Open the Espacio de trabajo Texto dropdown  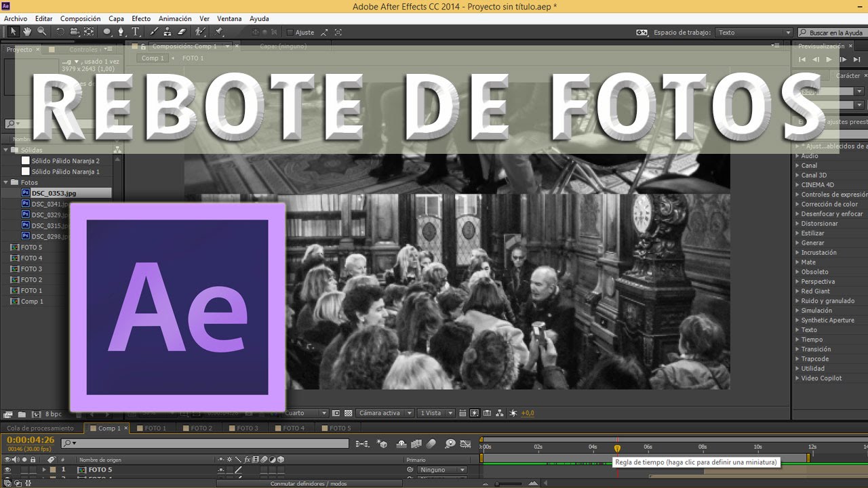click(754, 33)
